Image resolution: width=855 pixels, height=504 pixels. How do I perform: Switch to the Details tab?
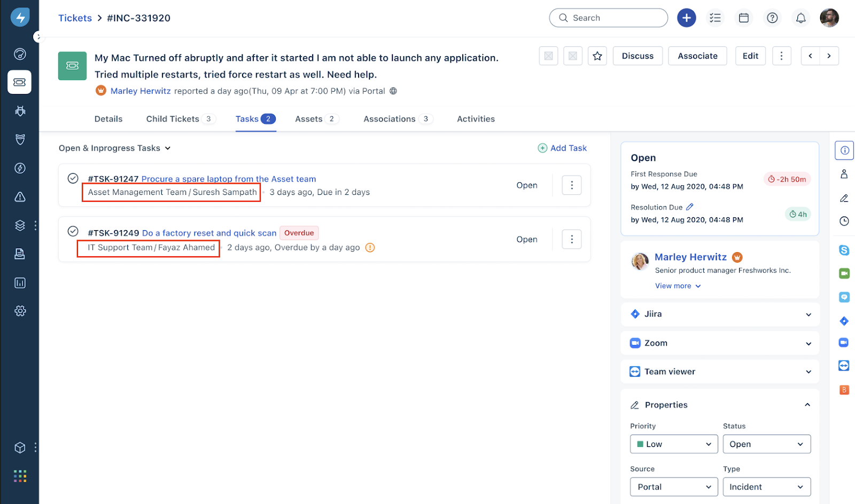click(108, 119)
